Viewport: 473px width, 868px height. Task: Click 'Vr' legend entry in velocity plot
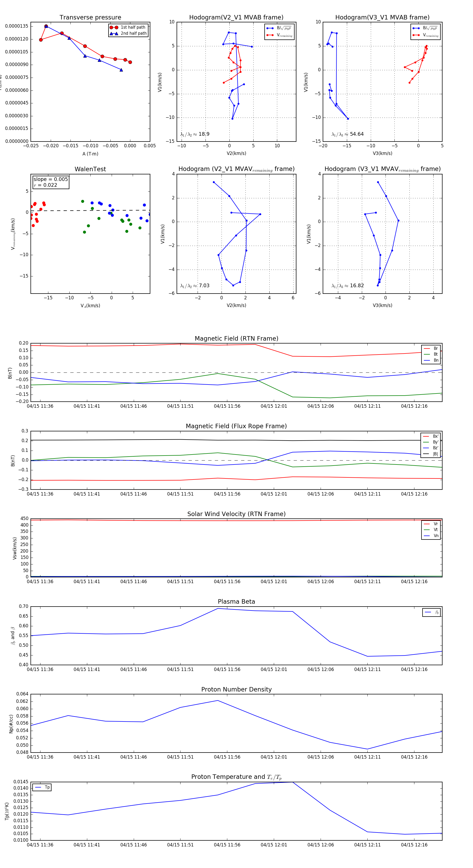click(x=431, y=524)
